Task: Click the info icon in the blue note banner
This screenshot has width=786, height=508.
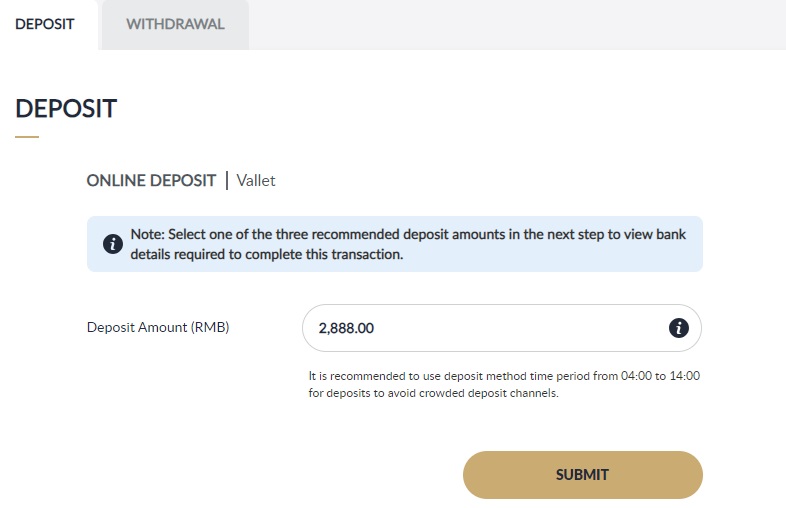Action: [x=113, y=244]
